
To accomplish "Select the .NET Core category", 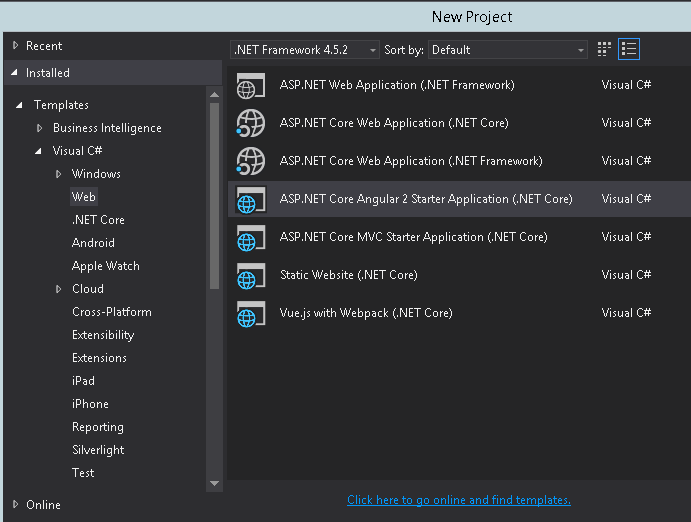I will [x=98, y=219].
